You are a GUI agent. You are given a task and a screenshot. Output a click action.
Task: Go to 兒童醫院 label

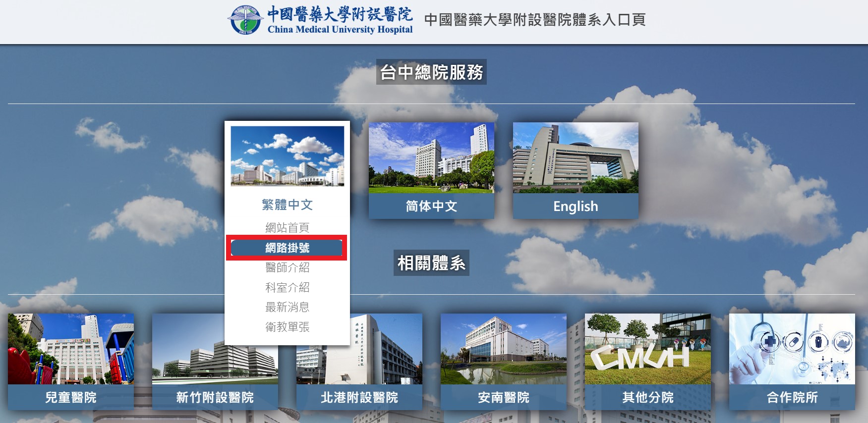tap(71, 397)
